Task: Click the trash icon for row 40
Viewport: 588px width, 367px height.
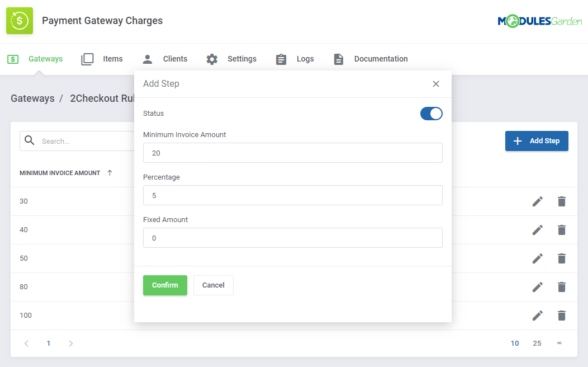Action: click(x=562, y=229)
